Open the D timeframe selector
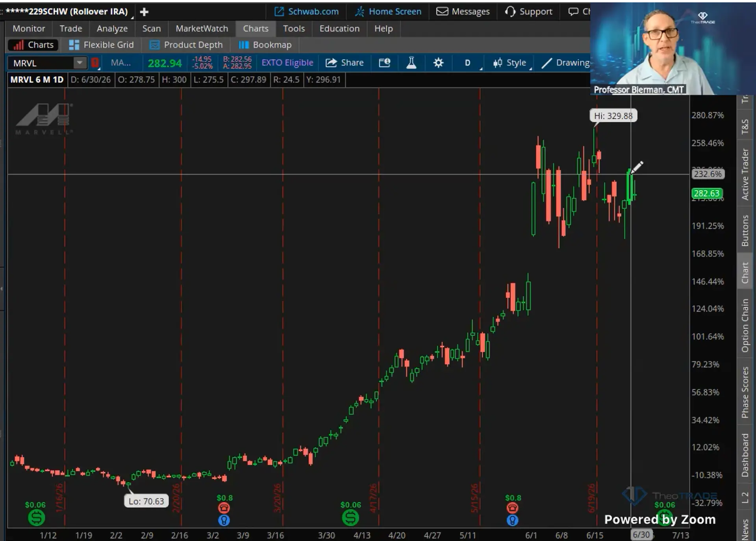The height and width of the screenshot is (541, 756). point(468,63)
